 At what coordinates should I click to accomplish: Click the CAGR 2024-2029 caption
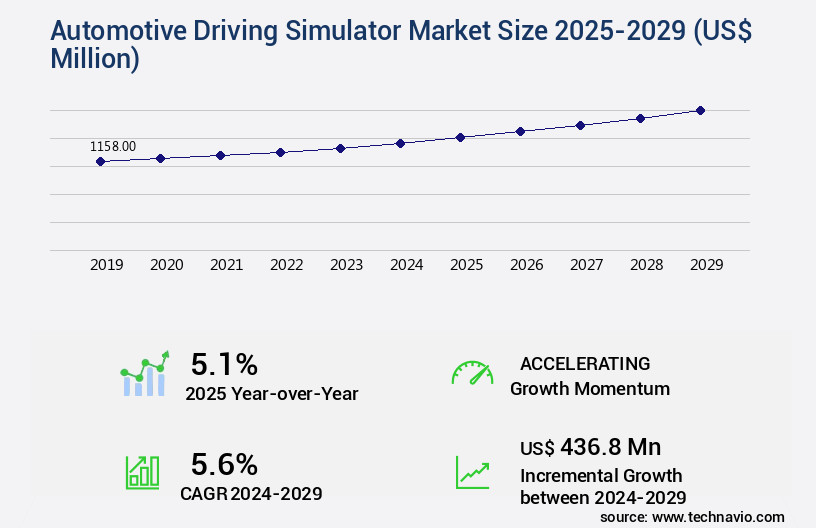[x=251, y=492]
